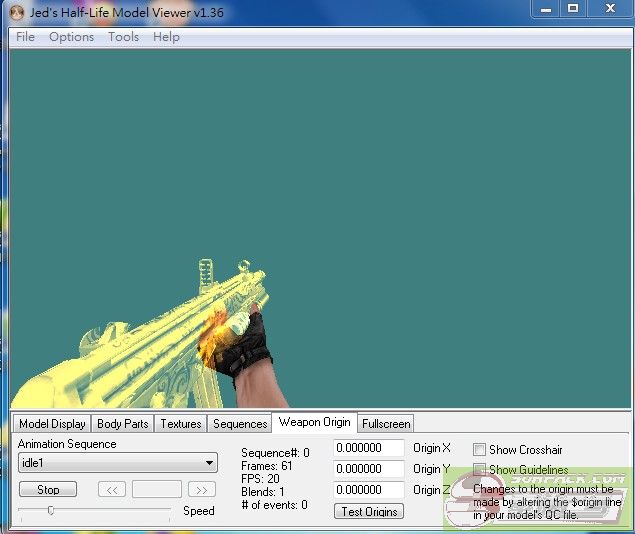Open the Tools menu
635x534 pixels.
pyautogui.click(x=123, y=37)
